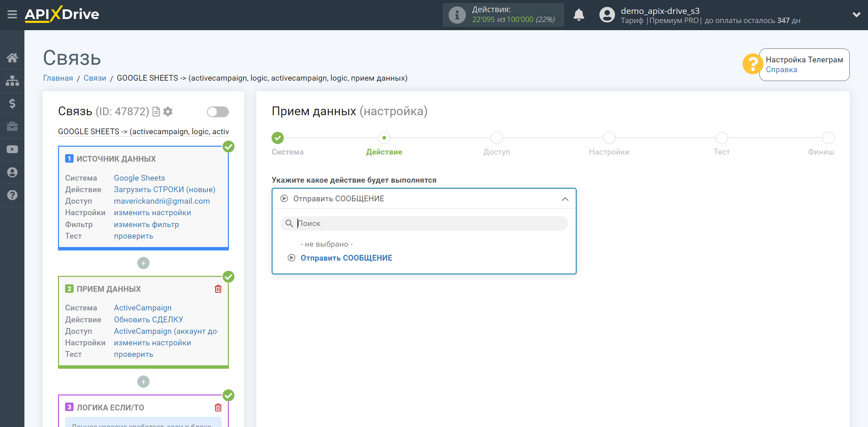868x427 pixels.
Task: Click the user avatar icon
Action: (x=607, y=15)
